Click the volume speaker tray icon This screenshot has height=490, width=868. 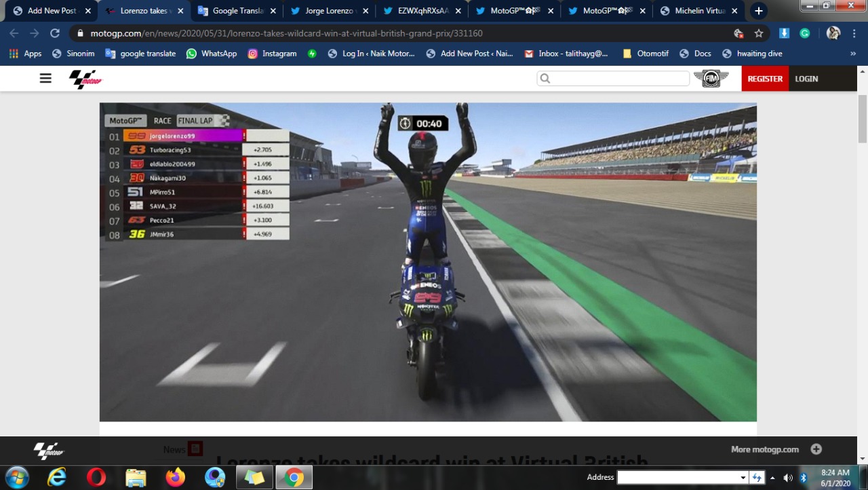pos(788,477)
